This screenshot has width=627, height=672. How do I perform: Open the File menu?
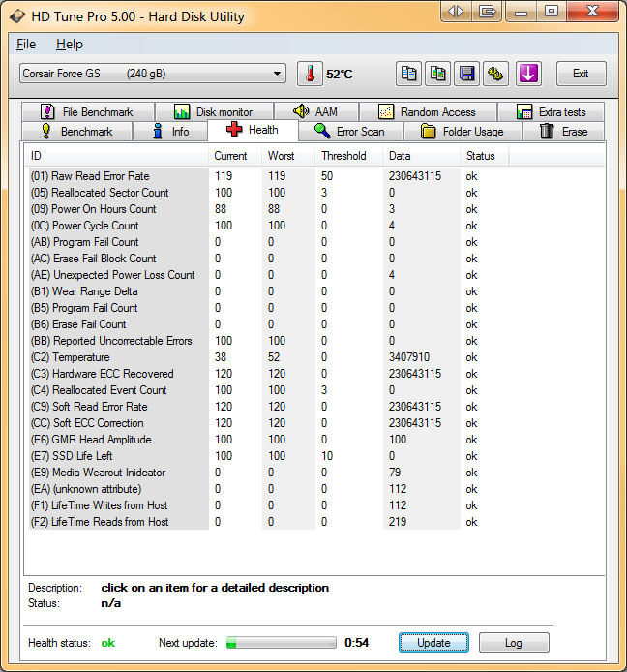[26, 44]
